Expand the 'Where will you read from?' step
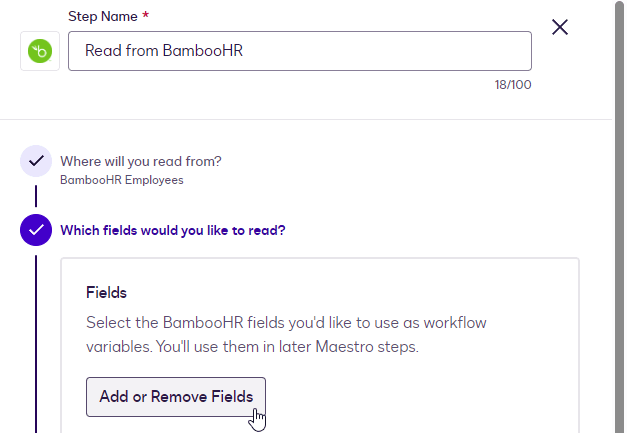Image resolution: width=627 pixels, height=433 pixels. (x=141, y=161)
